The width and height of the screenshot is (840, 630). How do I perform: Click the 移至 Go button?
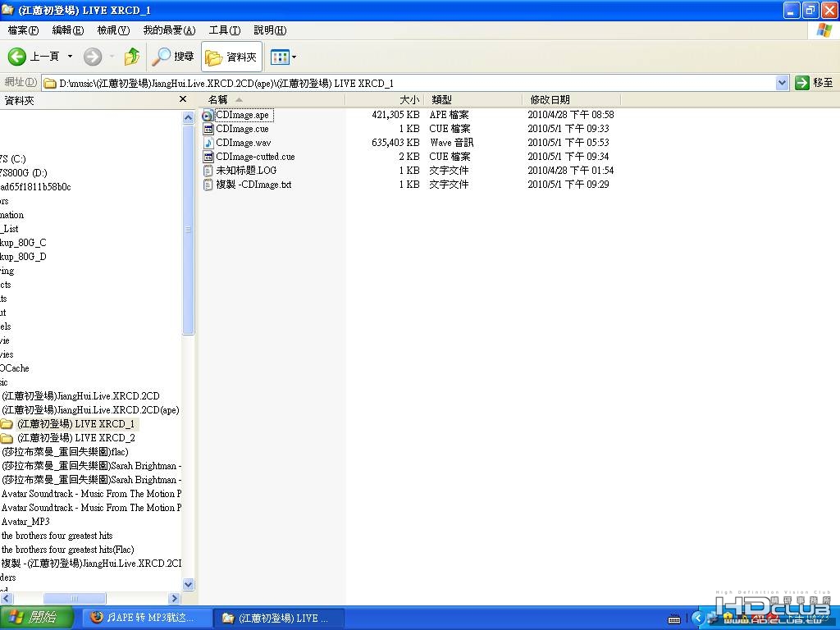(x=815, y=83)
